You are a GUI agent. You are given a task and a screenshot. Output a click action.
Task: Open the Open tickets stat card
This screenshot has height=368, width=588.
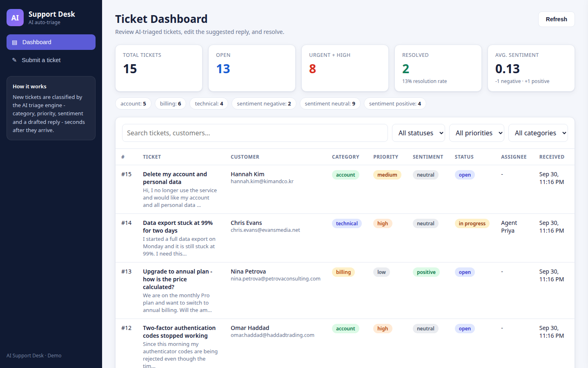252,68
